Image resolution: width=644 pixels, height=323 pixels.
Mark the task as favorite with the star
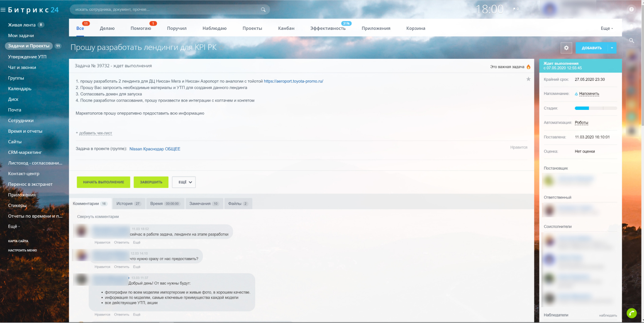click(x=528, y=79)
